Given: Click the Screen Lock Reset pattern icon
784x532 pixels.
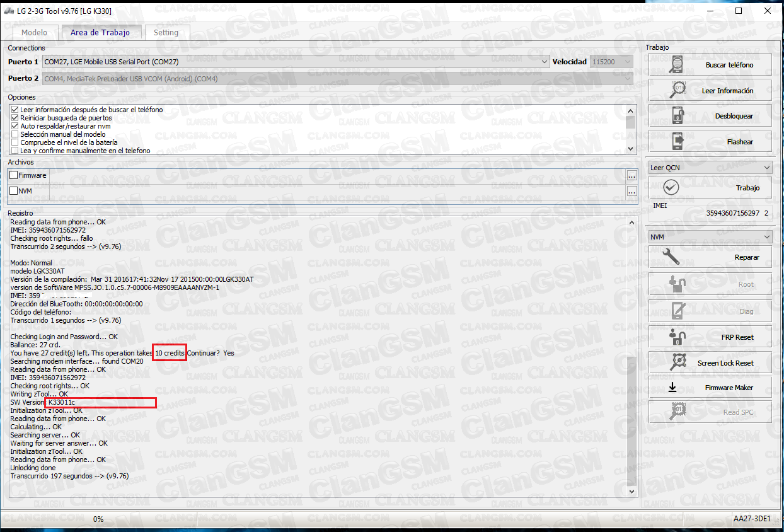Looking at the screenshot, I should pyautogui.click(x=678, y=362).
